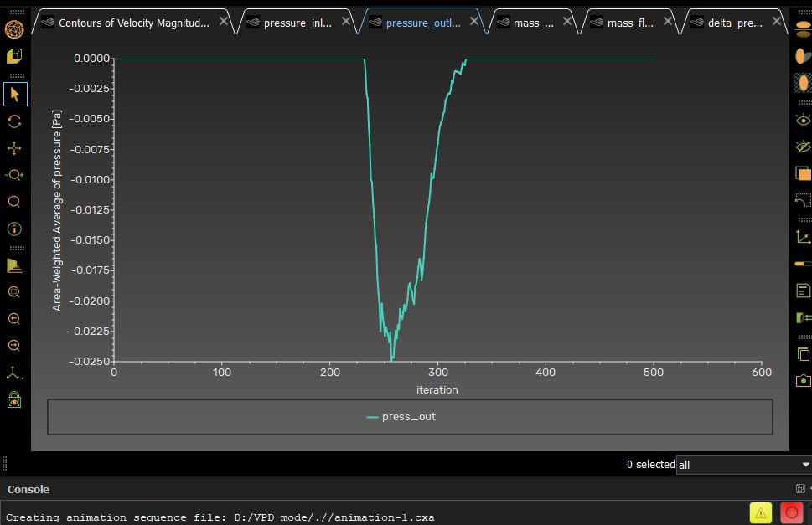The height and width of the screenshot is (525, 812).
Task: Toggle the axes triad display icon
Action: (802, 237)
